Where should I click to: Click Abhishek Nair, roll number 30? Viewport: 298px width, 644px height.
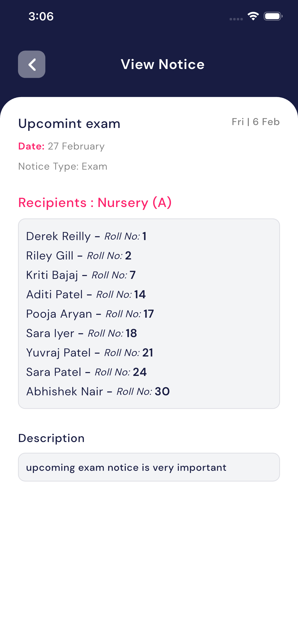pos(98,391)
